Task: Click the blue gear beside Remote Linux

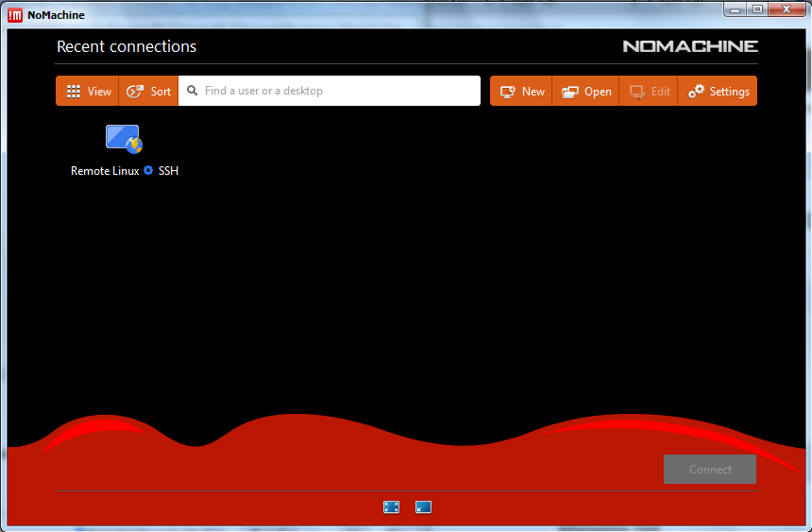Action: click(x=148, y=171)
